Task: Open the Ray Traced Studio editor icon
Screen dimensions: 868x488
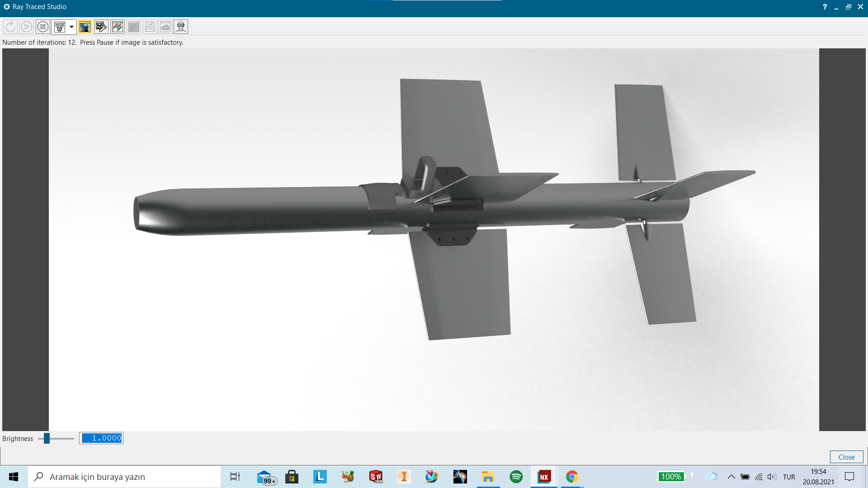Action: click(x=101, y=27)
